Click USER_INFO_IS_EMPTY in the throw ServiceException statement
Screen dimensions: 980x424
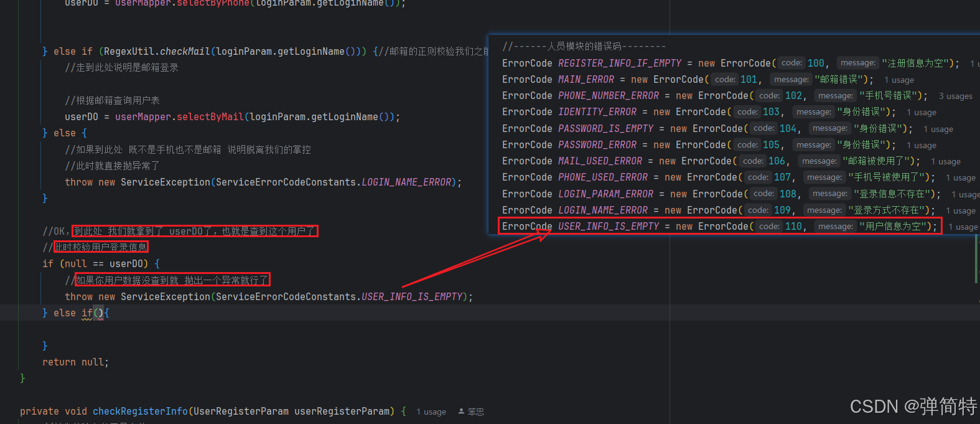click(412, 296)
